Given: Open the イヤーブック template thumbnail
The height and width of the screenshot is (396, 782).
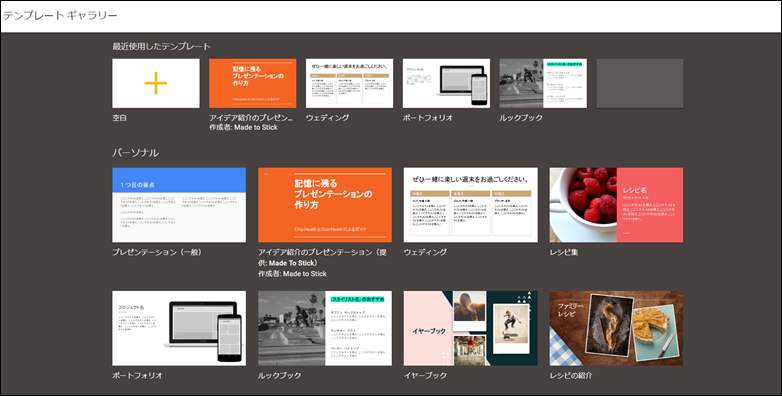Looking at the screenshot, I should [471, 329].
